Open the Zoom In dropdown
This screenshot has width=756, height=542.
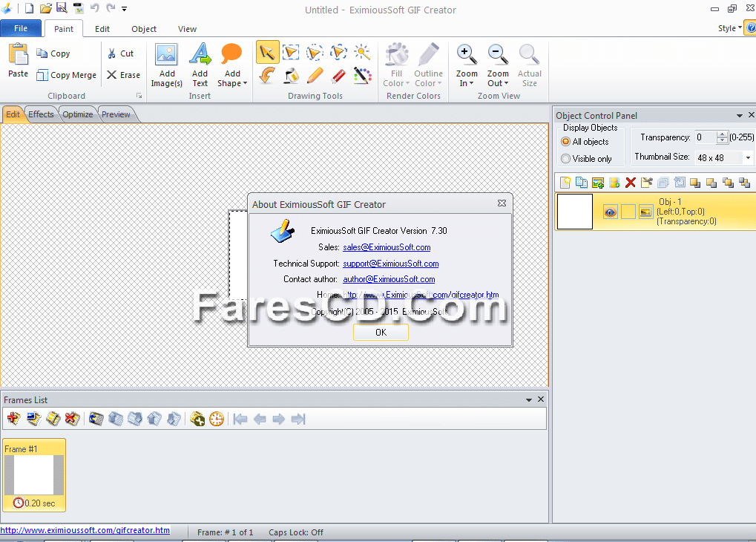pyautogui.click(x=467, y=83)
